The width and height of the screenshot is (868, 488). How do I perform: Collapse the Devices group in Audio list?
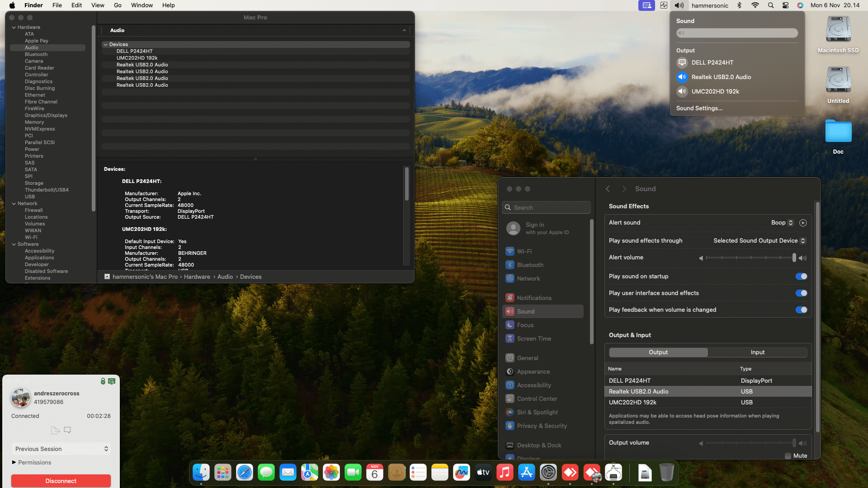tap(105, 45)
